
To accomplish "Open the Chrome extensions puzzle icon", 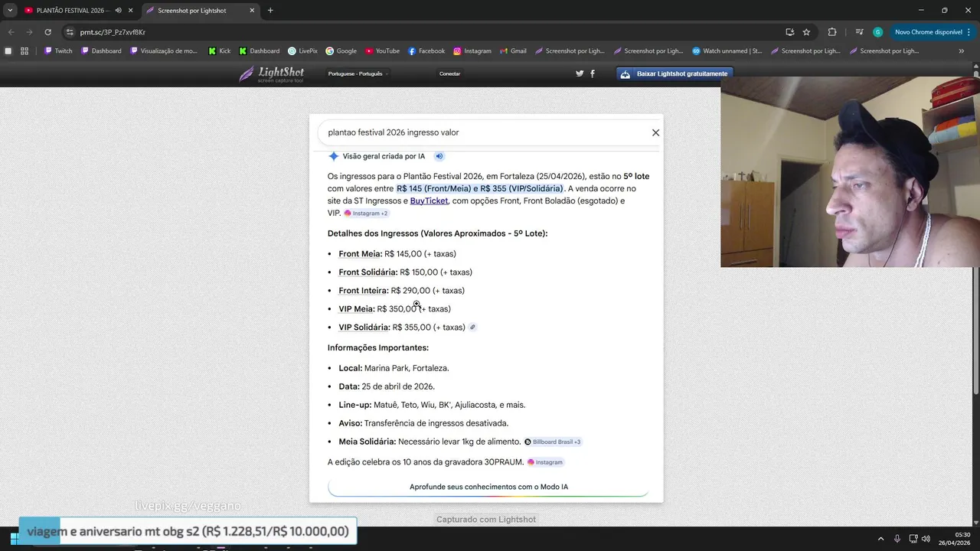I will [x=832, y=32].
